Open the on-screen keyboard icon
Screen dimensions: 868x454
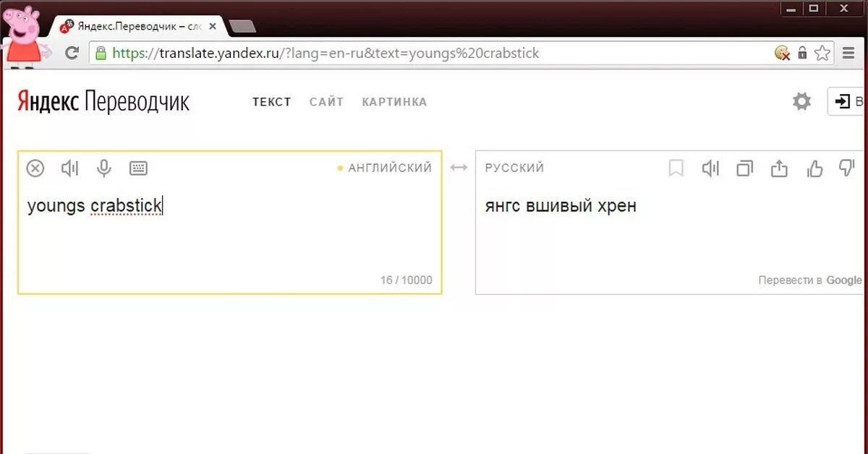pyautogui.click(x=138, y=168)
